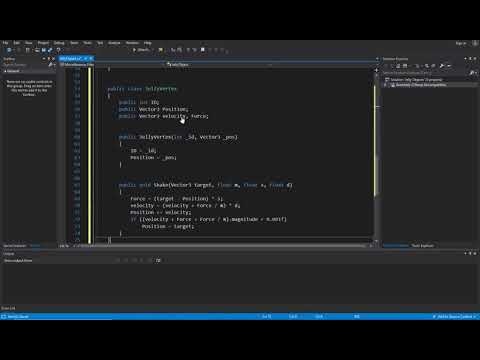Viewport: 480px width, 360px height.
Task: Open the editor zoom percentage dropdown
Action: pos(65,246)
